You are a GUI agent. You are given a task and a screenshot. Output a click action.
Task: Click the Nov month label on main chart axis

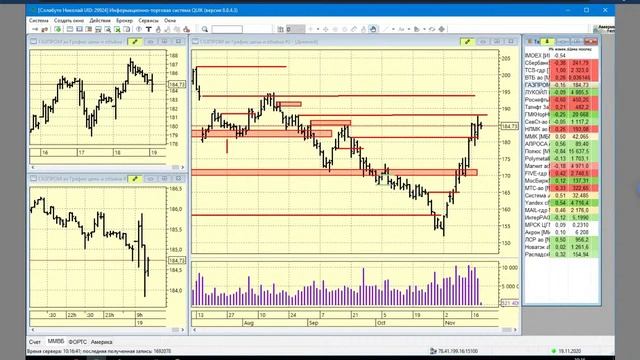pyautogui.click(x=449, y=323)
